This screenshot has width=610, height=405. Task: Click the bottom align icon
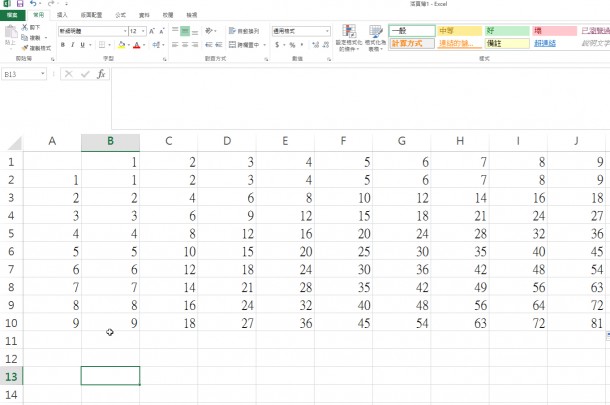point(195,31)
